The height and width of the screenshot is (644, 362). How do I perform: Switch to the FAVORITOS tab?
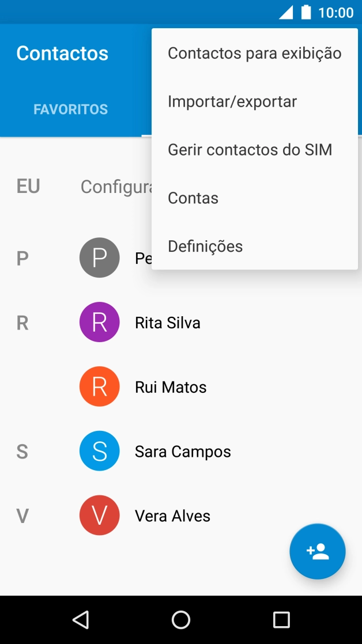(70, 109)
